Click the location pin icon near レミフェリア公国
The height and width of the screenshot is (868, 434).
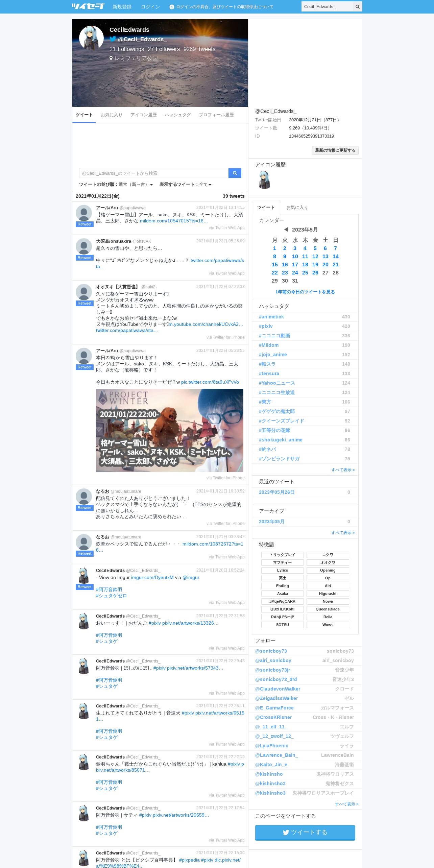tap(111, 58)
